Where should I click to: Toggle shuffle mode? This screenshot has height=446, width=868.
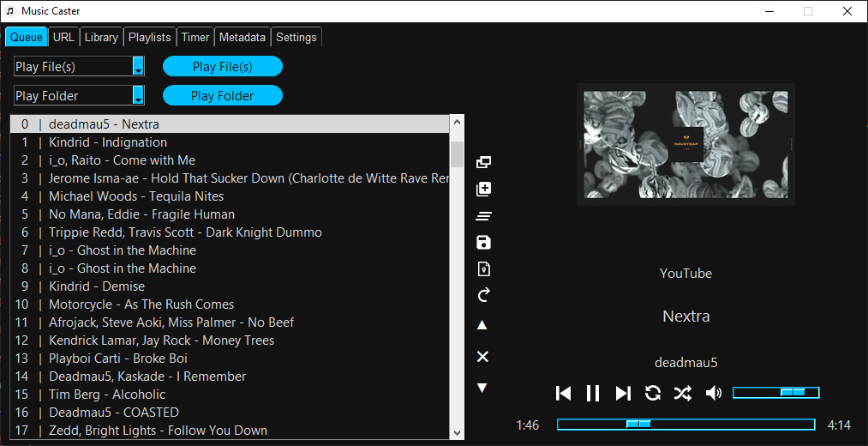click(x=682, y=394)
